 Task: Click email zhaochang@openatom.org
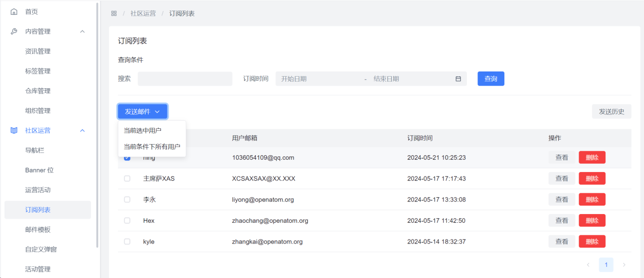(270, 221)
